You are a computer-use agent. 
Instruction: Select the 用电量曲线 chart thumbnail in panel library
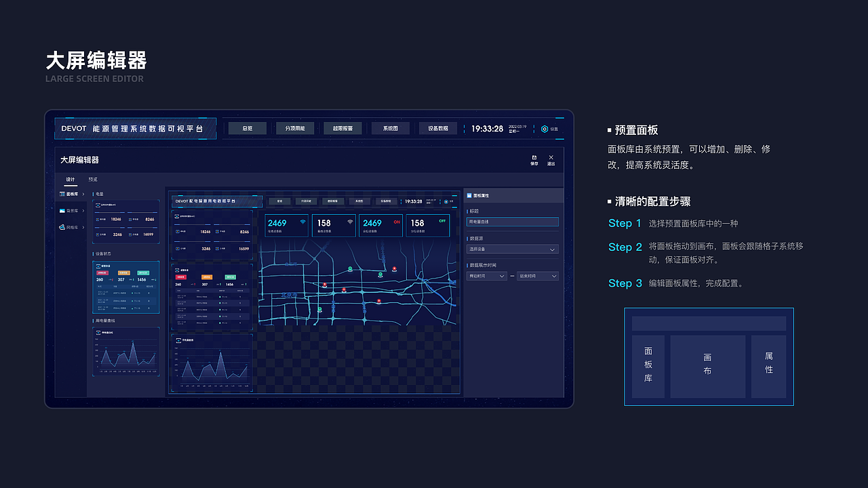[x=126, y=351]
